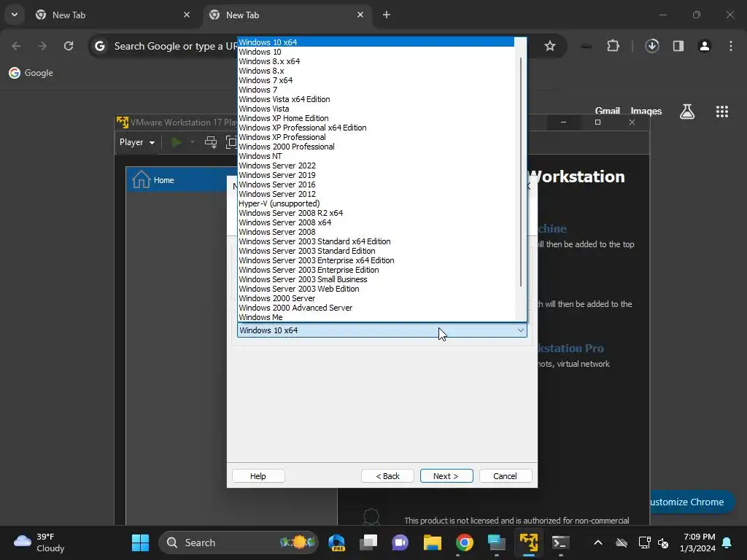Screen dimensions: 747x560
Task: Choose Windows Server 2003 Web Edition
Action: tap(376, 289)
